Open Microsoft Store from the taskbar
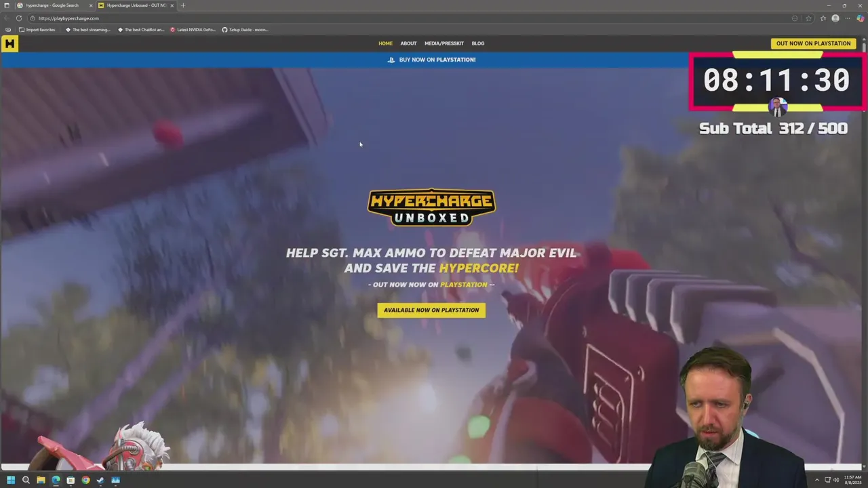 (x=71, y=480)
